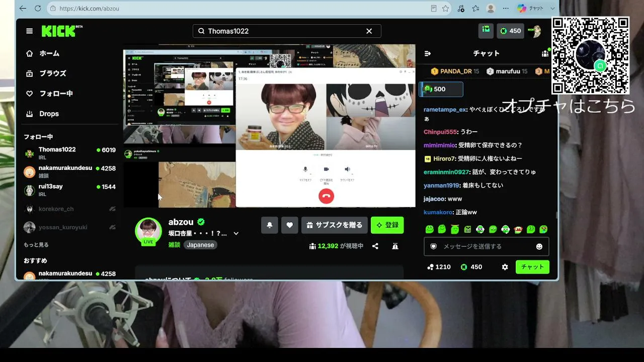Reload the page in browser
The height and width of the screenshot is (362, 644).
pos(38,9)
